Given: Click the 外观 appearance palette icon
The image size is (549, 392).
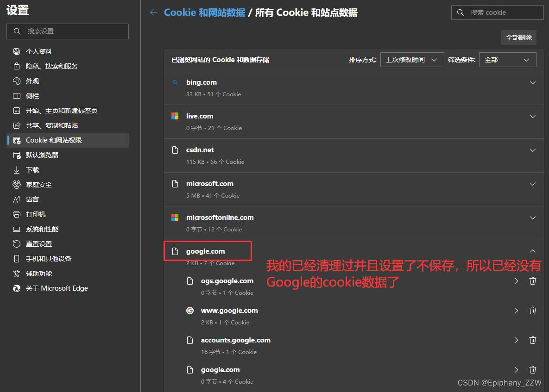Looking at the screenshot, I should (17, 81).
